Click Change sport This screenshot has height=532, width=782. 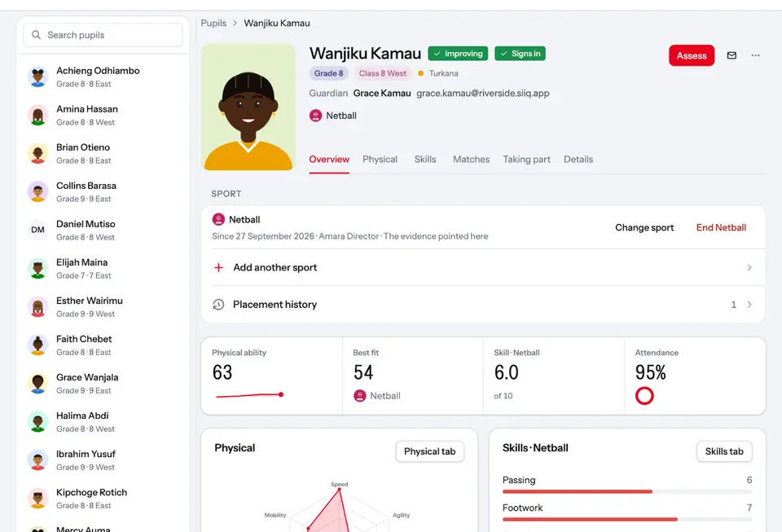tap(644, 227)
